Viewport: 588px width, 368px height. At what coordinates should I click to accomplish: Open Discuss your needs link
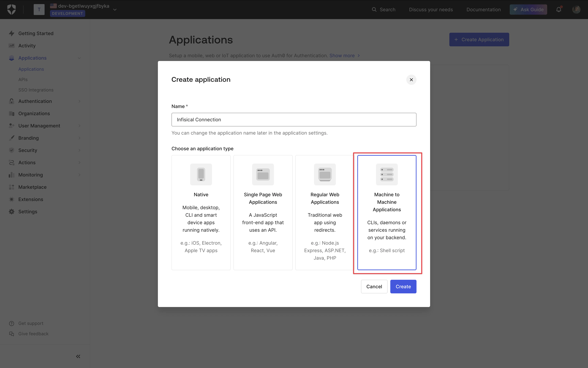click(x=431, y=10)
